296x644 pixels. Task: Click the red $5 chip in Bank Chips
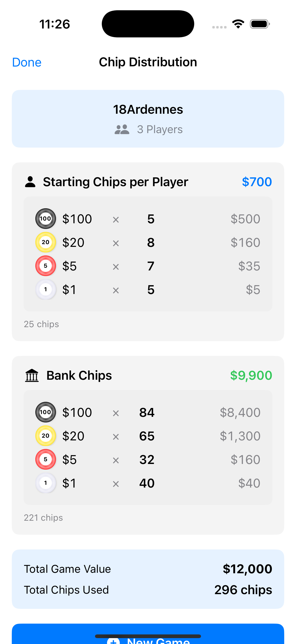(x=45, y=459)
